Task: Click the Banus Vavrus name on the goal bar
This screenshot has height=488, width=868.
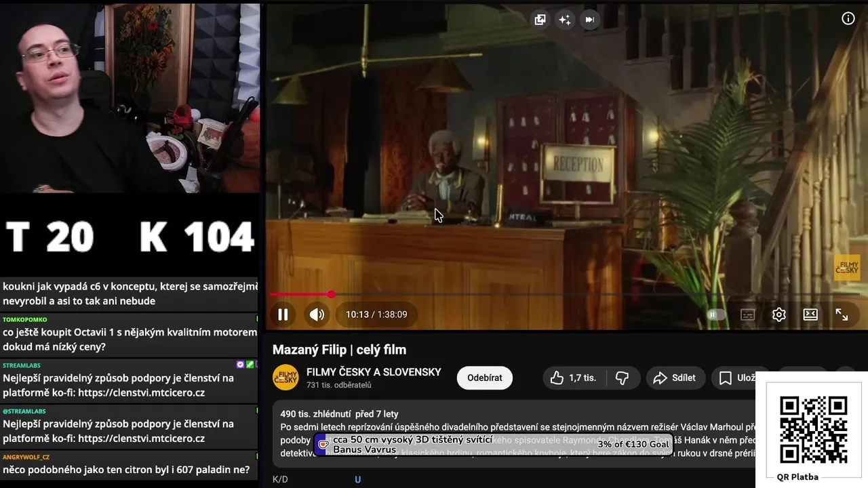Action: pos(364,450)
